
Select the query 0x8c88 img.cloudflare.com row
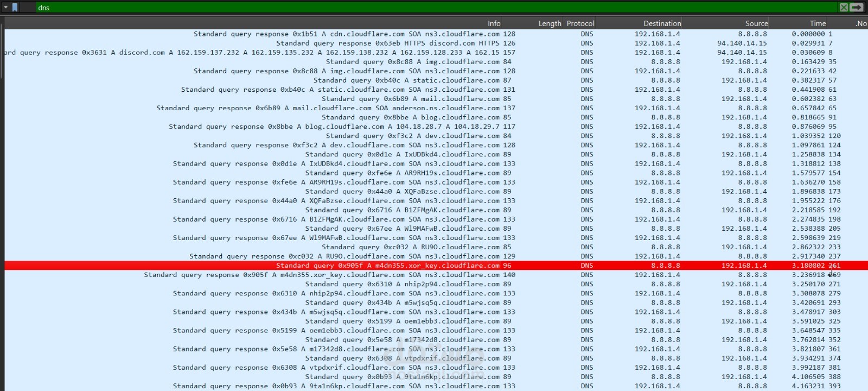click(436, 61)
